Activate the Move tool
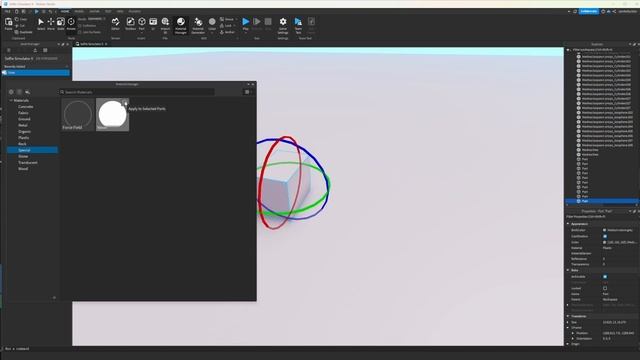640x360 pixels. 51,24
